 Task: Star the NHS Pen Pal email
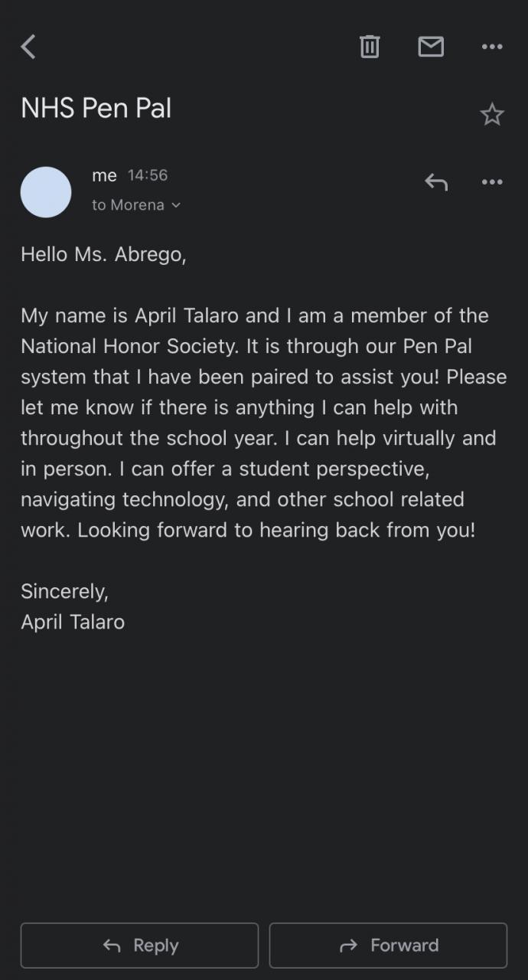coord(492,115)
